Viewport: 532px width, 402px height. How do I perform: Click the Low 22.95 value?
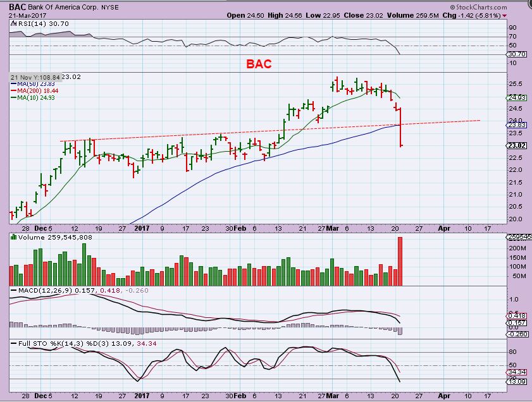[x=323, y=16]
